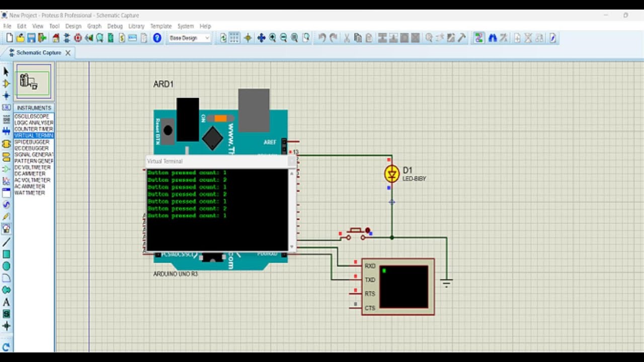The width and height of the screenshot is (644, 362).
Task: Open the Debug menu
Action: pyautogui.click(x=115, y=26)
